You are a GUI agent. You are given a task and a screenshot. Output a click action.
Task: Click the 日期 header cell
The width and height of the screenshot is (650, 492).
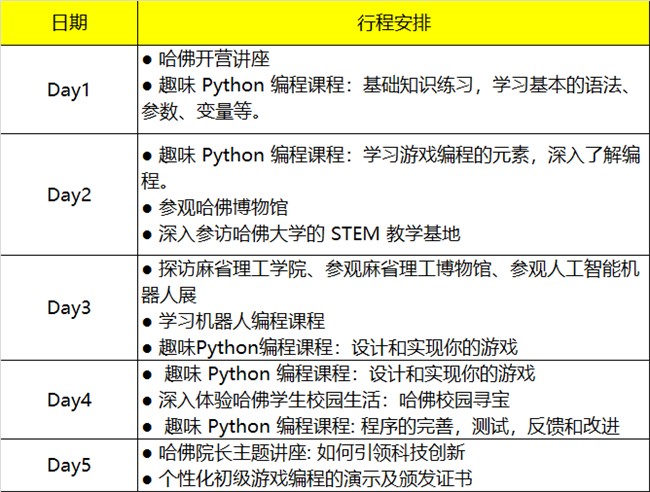pos(69,23)
